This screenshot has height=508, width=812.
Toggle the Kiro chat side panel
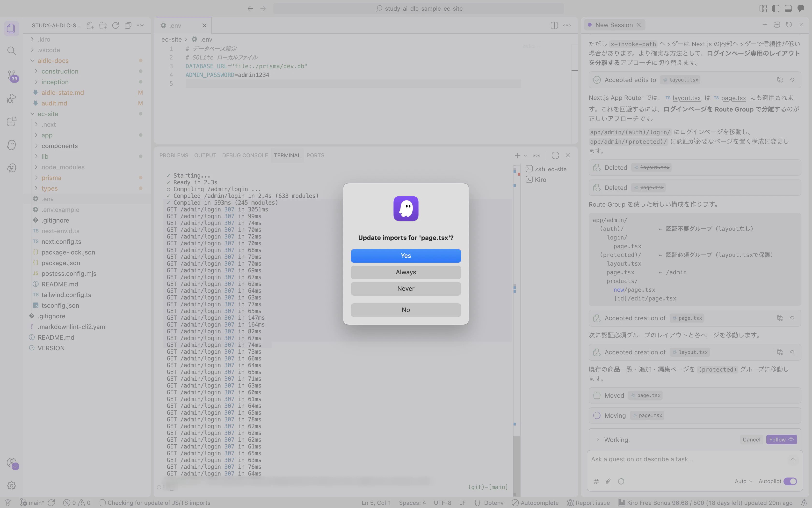pos(801,8)
